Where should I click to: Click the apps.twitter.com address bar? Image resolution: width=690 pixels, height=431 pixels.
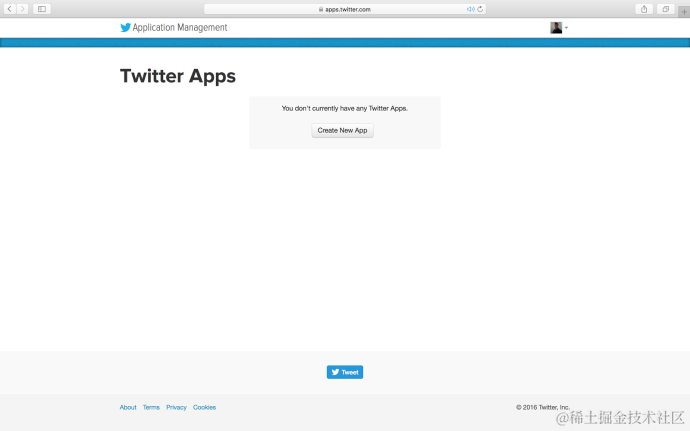tap(345, 9)
